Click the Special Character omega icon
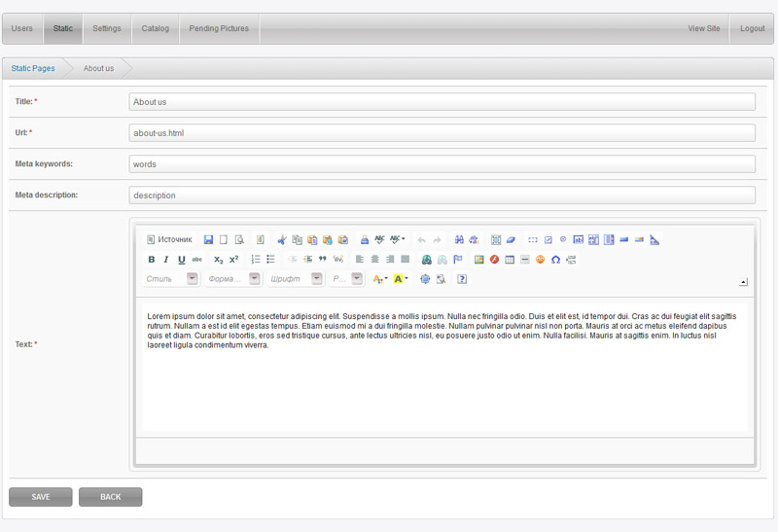778x532 pixels. 555,260
